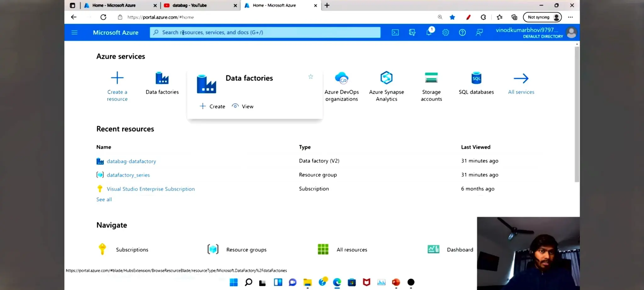This screenshot has height=290, width=644.
Task: Click the All services arrow icon
Action: pyautogui.click(x=521, y=78)
